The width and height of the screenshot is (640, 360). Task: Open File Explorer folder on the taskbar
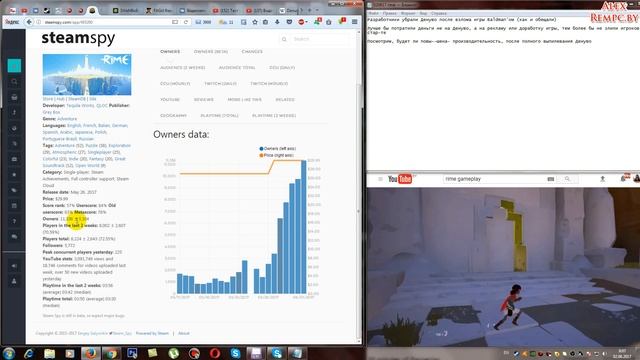click(49, 353)
